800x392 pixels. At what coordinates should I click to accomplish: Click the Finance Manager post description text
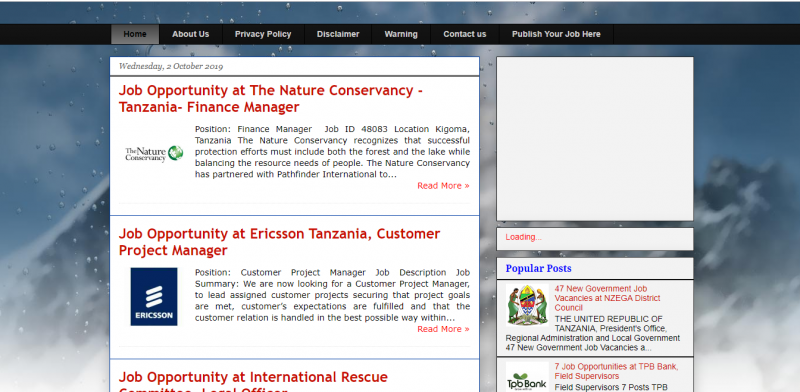pos(332,152)
